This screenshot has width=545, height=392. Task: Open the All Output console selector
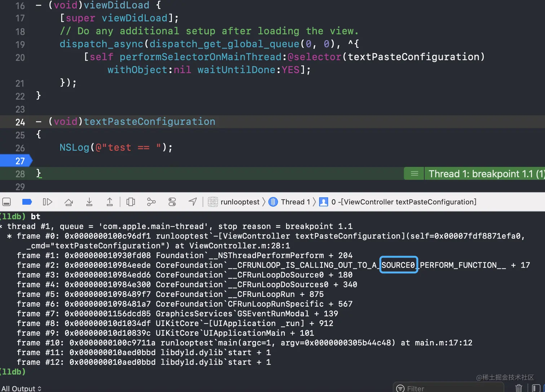21,388
